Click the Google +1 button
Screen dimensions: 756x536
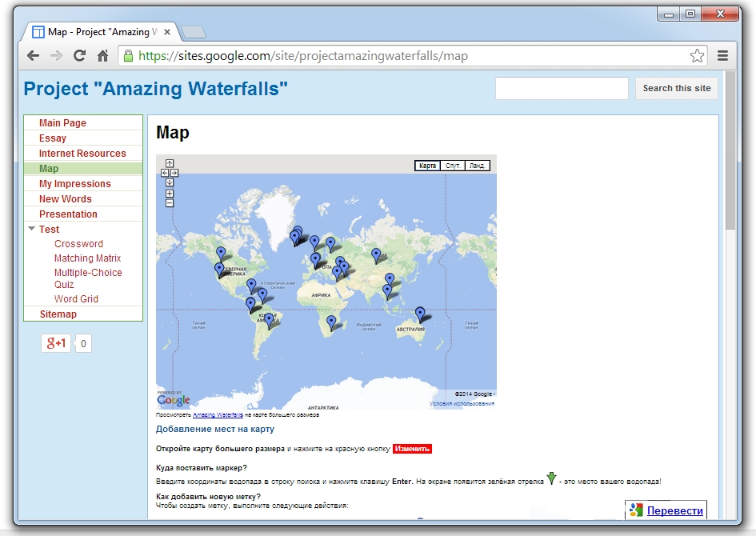click(57, 343)
